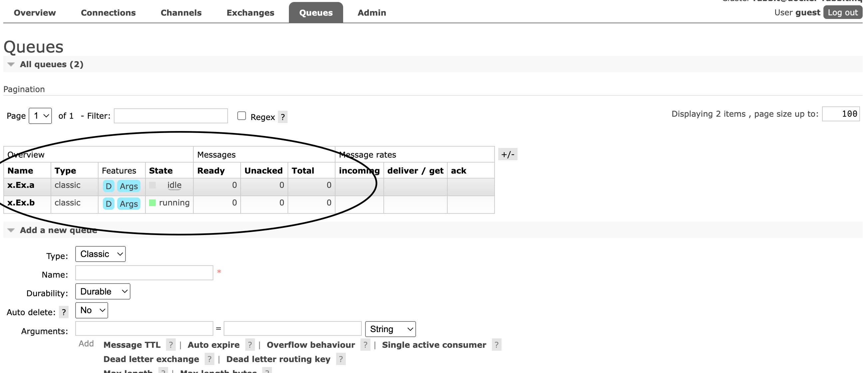Click the +/- column toggle button

click(x=508, y=155)
